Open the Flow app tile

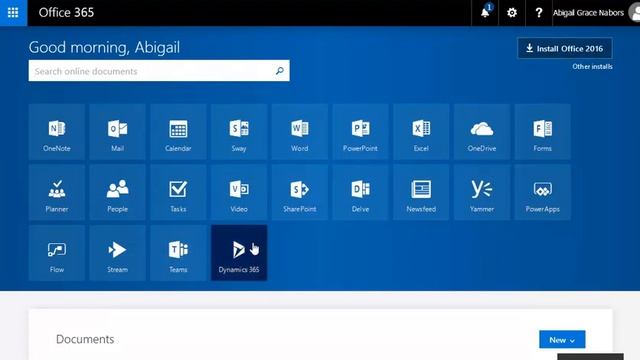click(57, 253)
